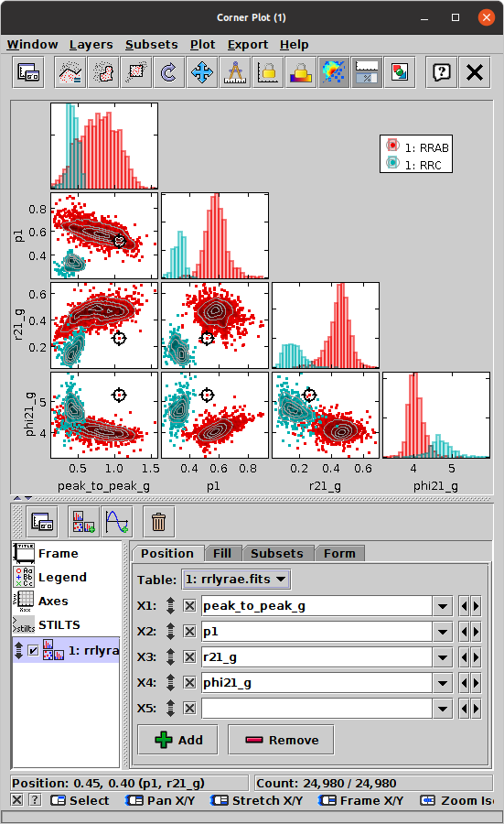Click the Remove button
Viewport: 504px width, 824px height.
tap(282, 740)
